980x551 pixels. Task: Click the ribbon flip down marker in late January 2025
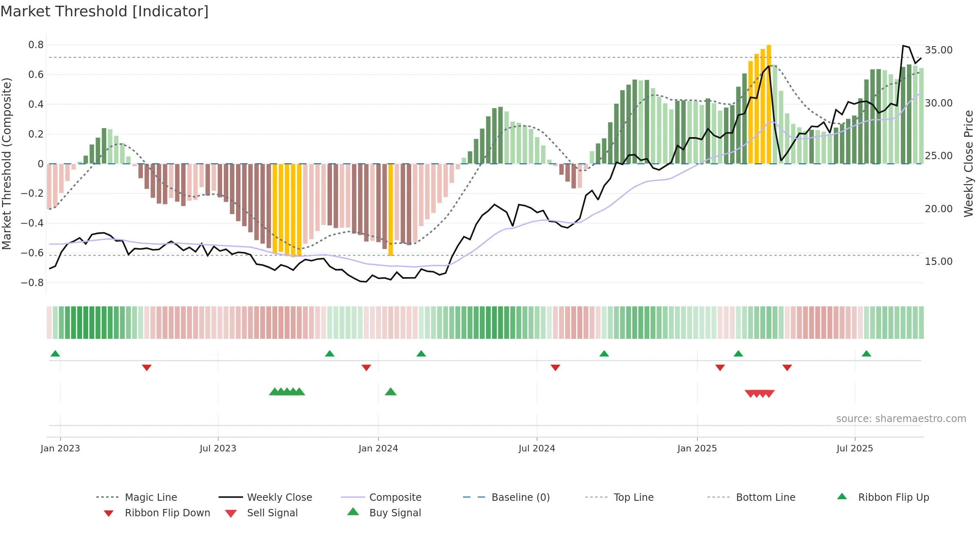click(720, 368)
